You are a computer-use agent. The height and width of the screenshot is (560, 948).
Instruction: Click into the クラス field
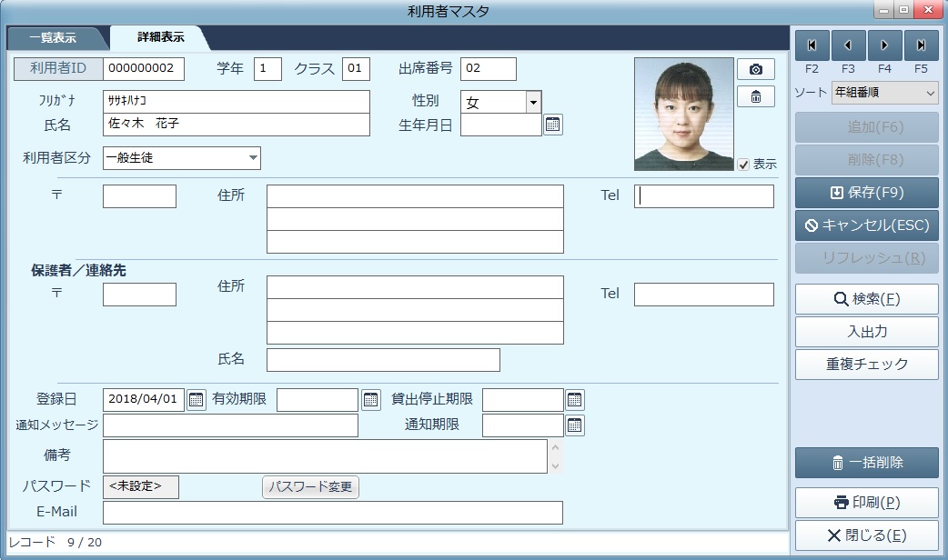click(x=356, y=69)
